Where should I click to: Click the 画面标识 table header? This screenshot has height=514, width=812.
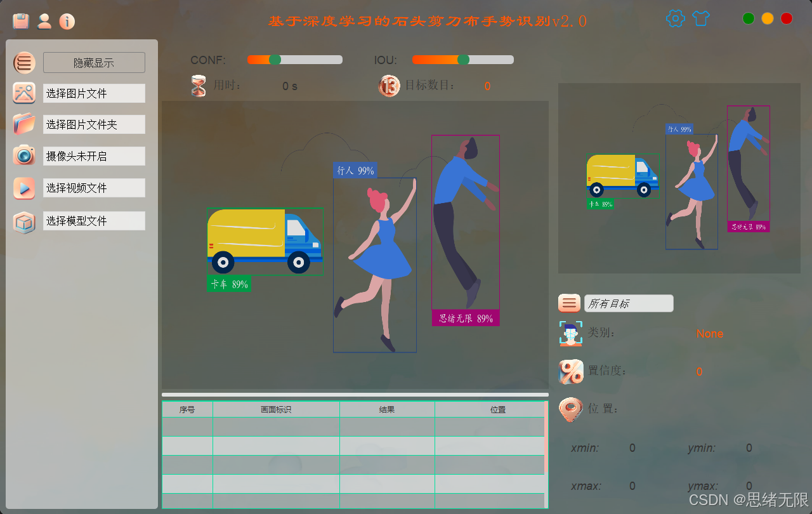coord(275,409)
